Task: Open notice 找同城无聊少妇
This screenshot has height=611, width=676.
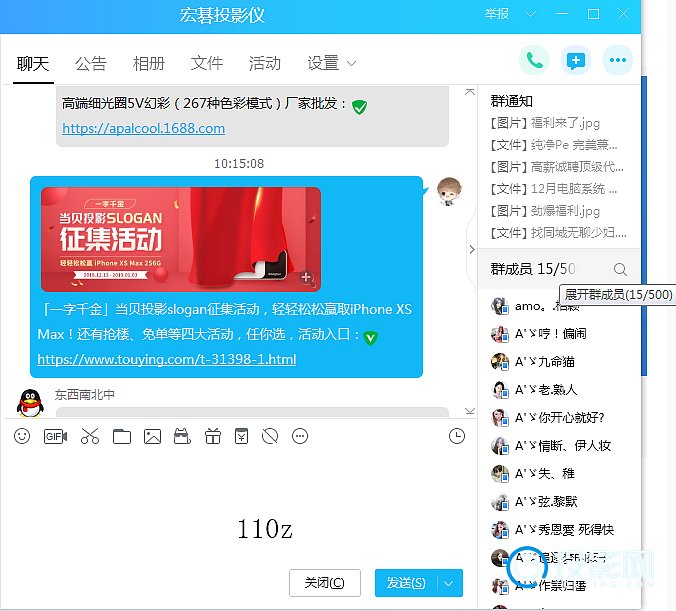Action: pyautogui.click(x=558, y=233)
